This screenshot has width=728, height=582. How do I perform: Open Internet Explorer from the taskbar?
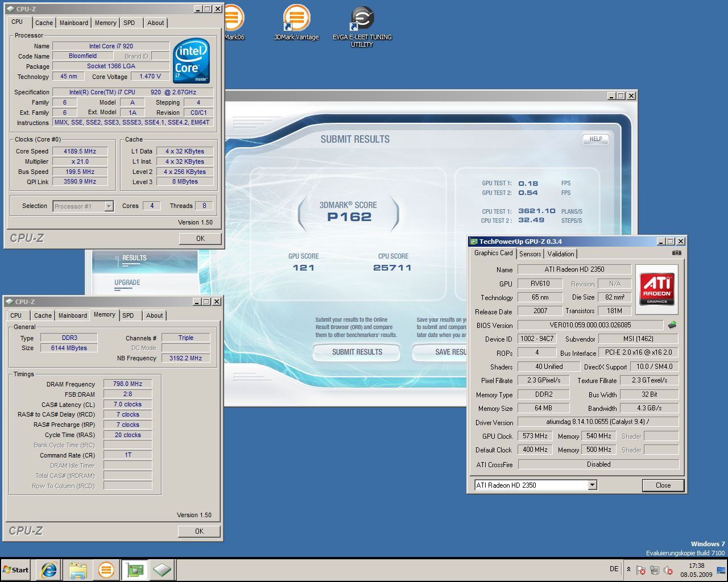(x=49, y=569)
